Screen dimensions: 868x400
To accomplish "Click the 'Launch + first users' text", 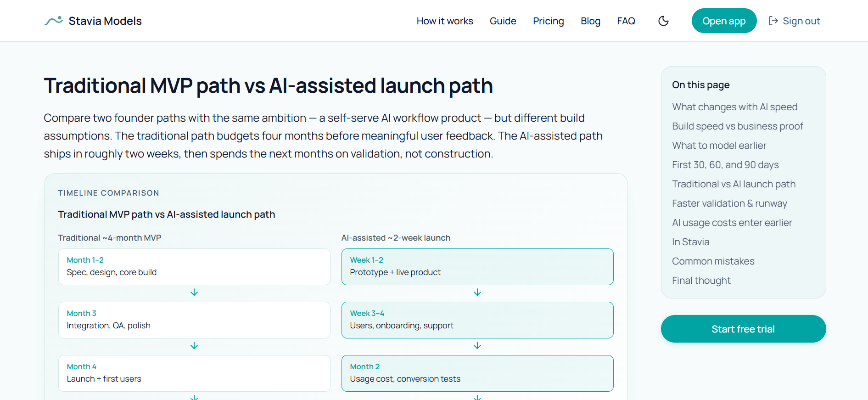I will point(104,379).
